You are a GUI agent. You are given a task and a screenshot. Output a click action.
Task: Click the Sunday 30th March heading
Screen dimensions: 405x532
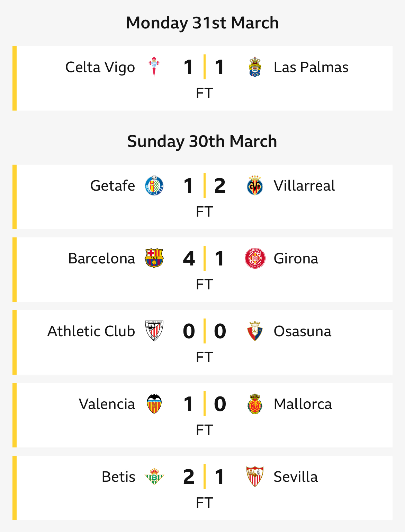pyautogui.click(x=202, y=141)
